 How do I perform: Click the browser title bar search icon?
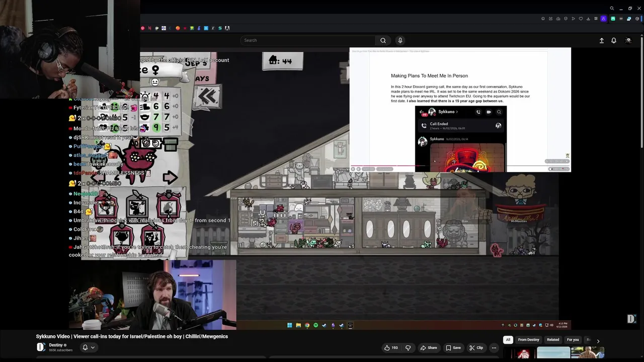[x=612, y=8]
